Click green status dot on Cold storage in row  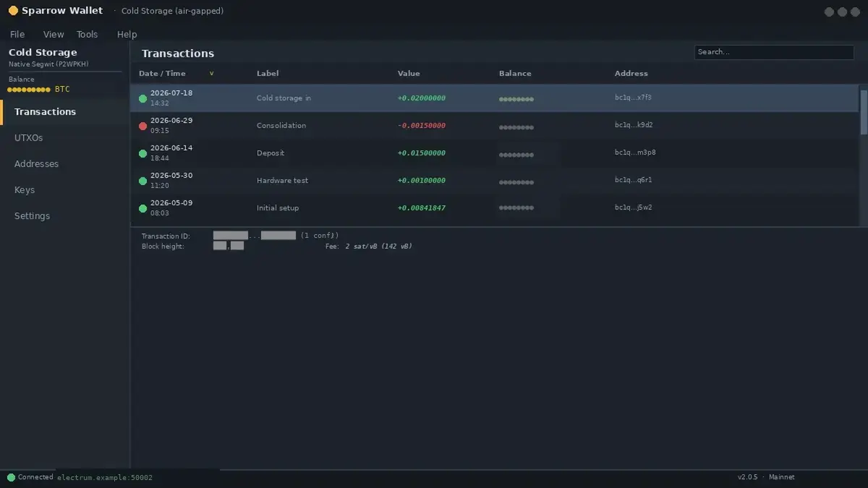point(143,98)
